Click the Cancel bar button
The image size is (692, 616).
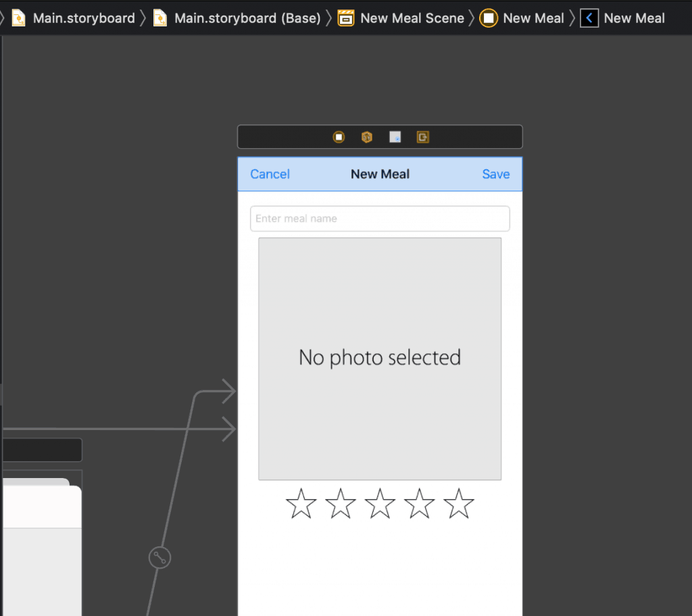click(x=270, y=174)
